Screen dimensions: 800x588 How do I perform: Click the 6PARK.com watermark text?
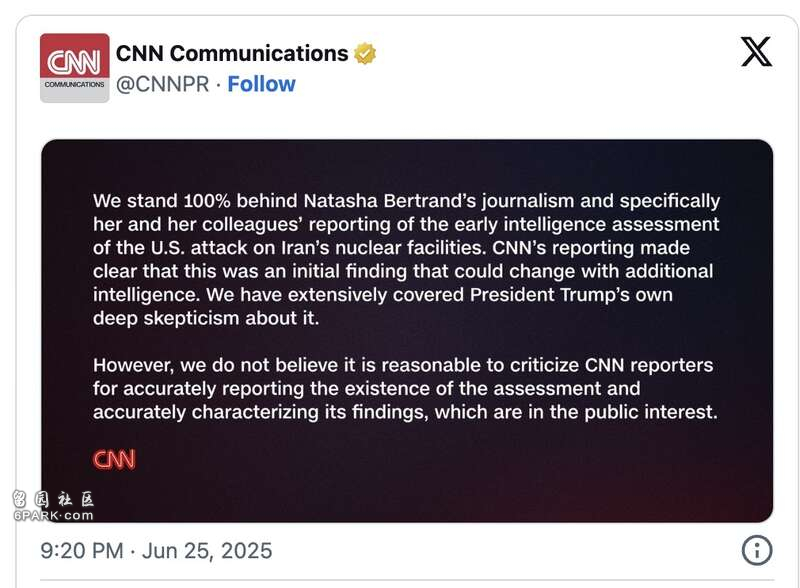54,515
